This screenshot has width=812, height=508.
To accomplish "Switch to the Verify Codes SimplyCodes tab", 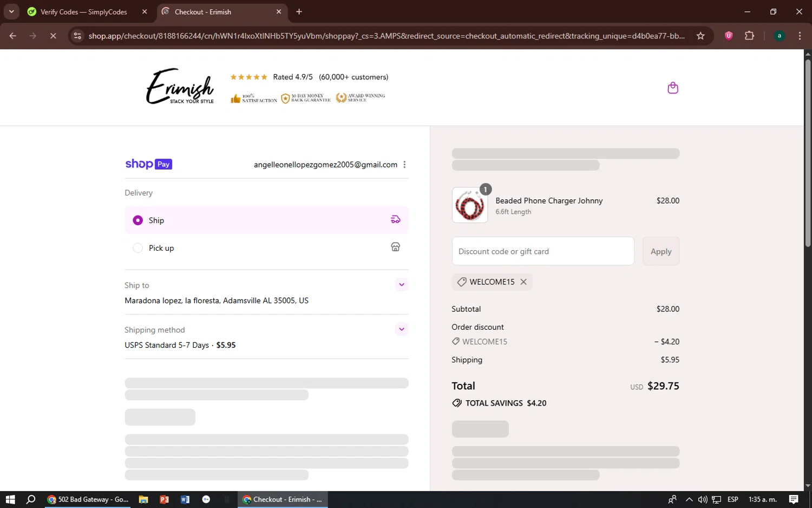I will [x=84, y=12].
